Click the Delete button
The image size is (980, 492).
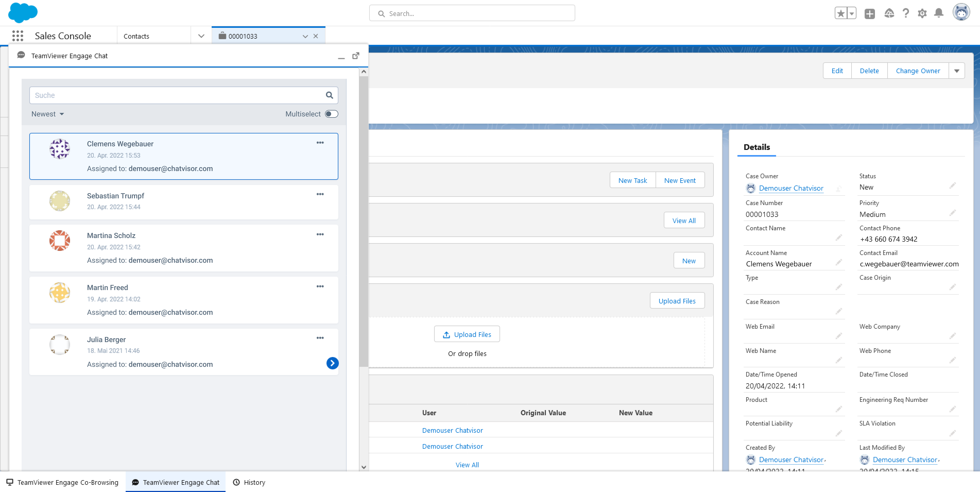click(869, 71)
